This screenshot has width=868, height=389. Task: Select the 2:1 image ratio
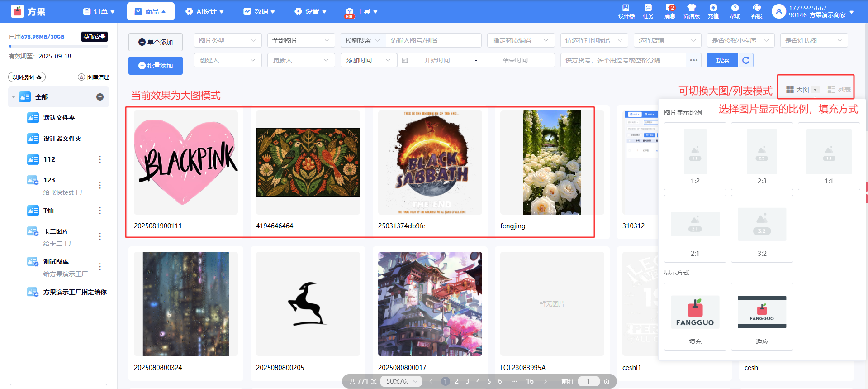(x=695, y=229)
